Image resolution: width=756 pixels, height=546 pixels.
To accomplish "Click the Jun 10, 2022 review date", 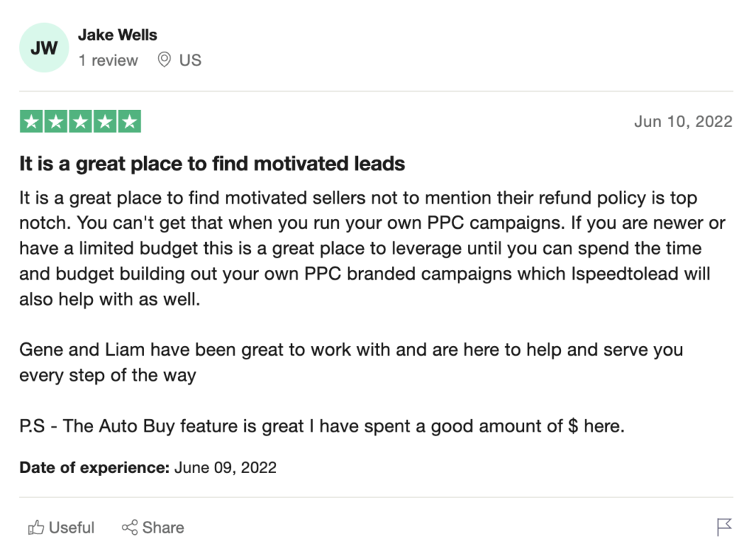I will pos(683,122).
